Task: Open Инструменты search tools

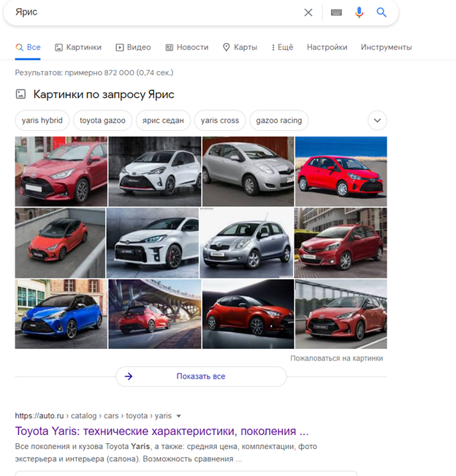Action: [x=386, y=48]
